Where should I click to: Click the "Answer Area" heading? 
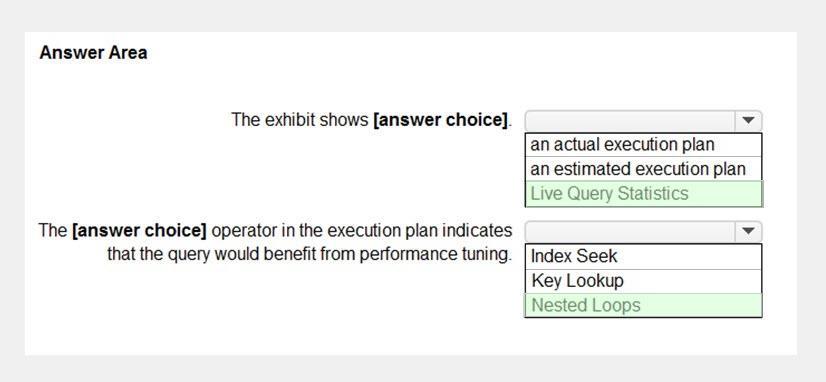click(93, 53)
